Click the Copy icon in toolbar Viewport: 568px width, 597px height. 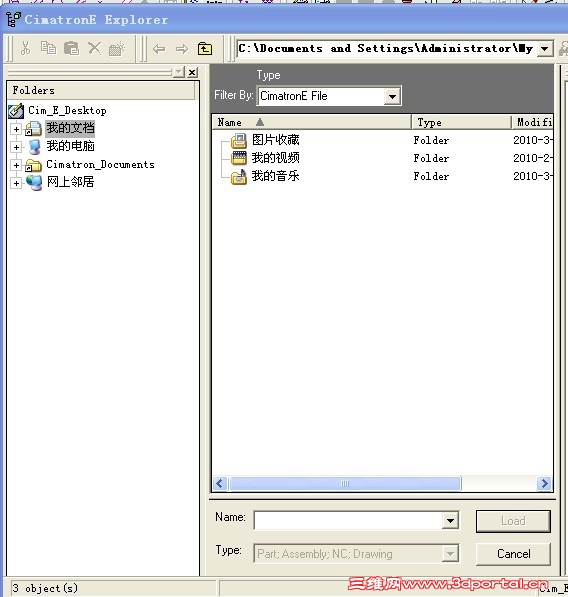[48, 48]
